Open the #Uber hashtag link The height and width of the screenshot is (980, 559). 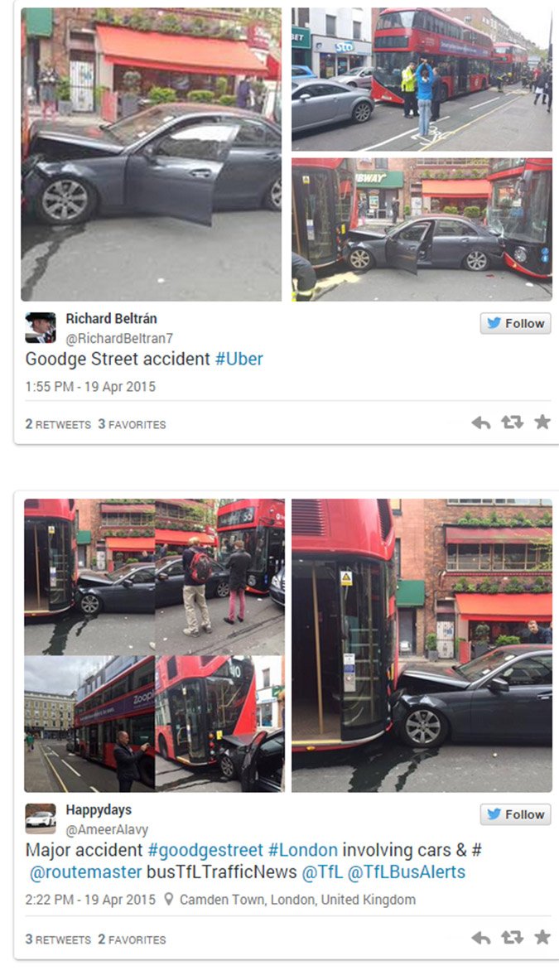239,360
